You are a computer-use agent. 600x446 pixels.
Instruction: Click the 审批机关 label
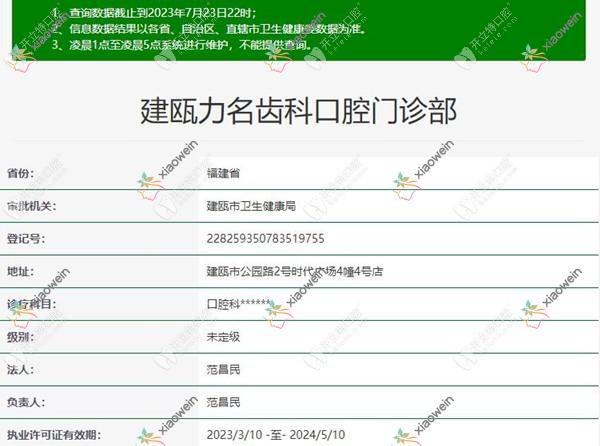point(32,206)
